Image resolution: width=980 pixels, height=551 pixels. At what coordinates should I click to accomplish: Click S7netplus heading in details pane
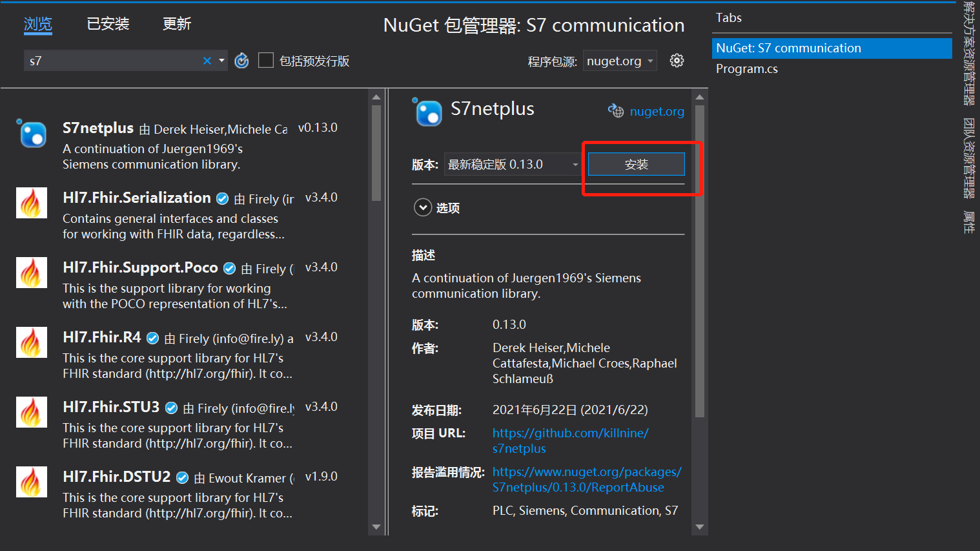[493, 109]
